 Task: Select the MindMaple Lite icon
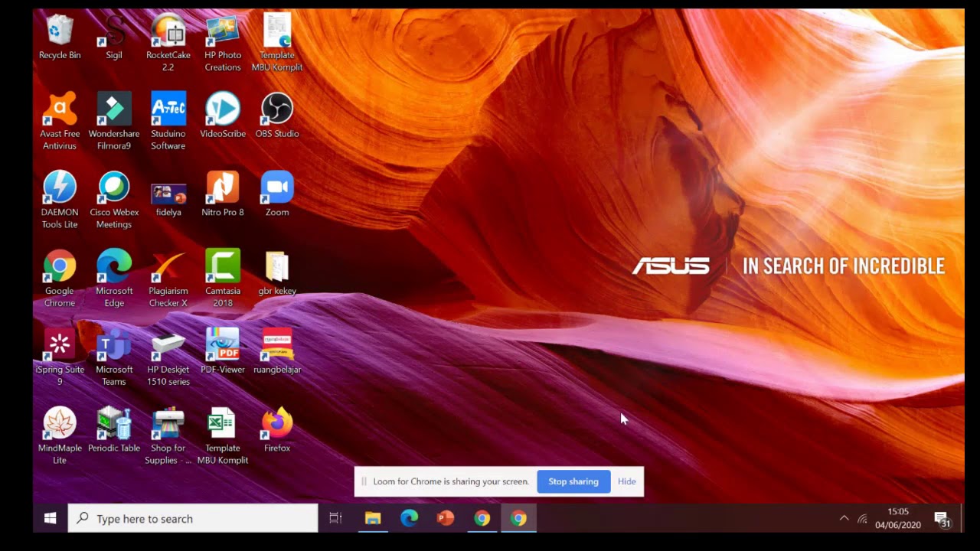point(60,436)
